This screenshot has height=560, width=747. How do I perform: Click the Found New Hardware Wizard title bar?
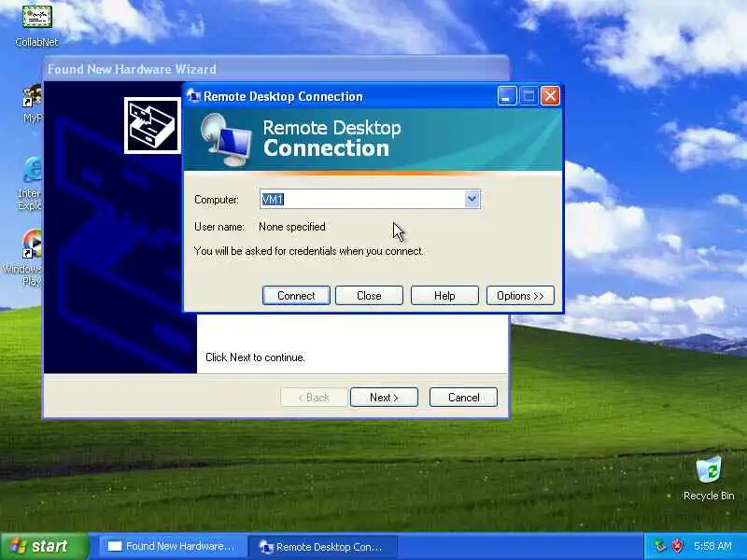276,69
